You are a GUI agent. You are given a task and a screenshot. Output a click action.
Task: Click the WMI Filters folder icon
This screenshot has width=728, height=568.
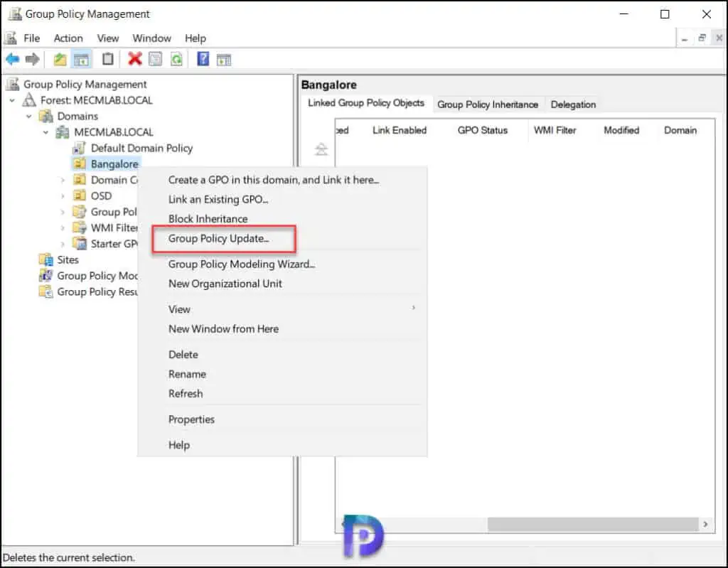click(80, 227)
